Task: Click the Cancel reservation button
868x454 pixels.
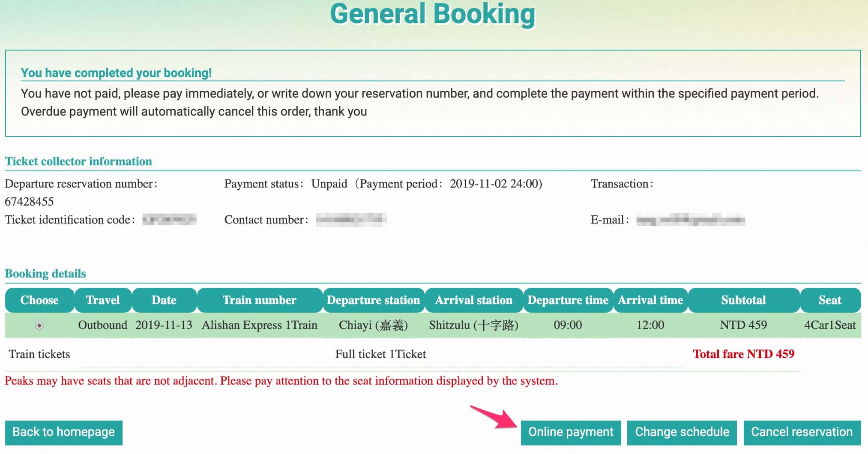Action: click(x=802, y=432)
